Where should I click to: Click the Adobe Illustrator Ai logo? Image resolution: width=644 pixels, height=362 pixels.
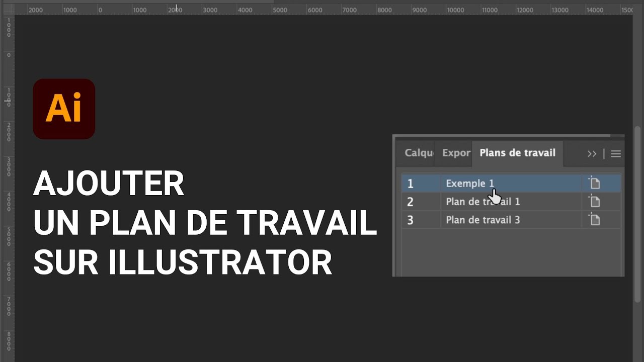point(64,109)
